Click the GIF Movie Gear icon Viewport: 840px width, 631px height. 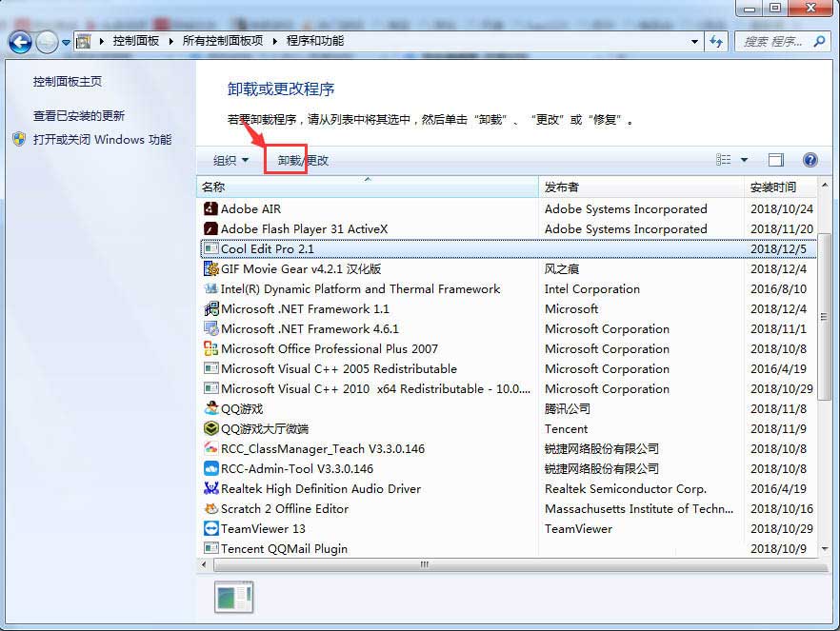[x=211, y=268]
